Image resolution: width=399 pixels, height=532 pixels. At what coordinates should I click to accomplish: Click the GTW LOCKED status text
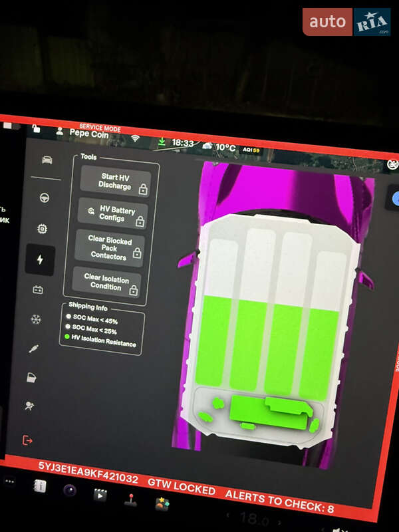pyautogui.click(x=182, y=487)
